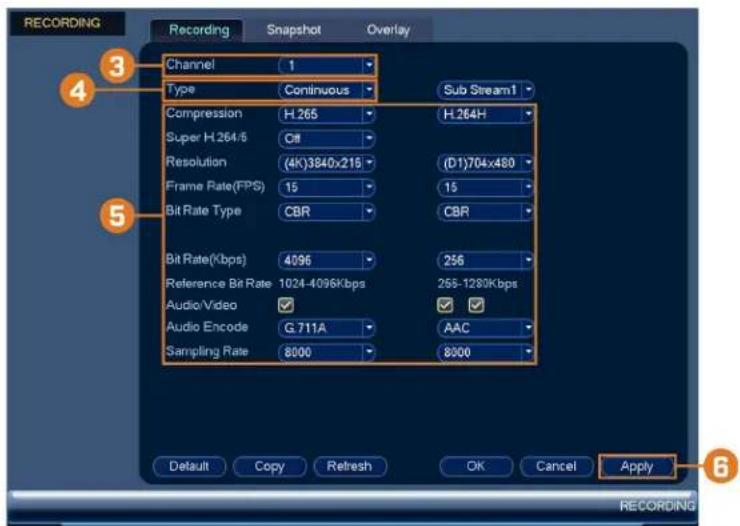Open the Sub Stream1 dropdown
The image size is (740, 526).
486,90
